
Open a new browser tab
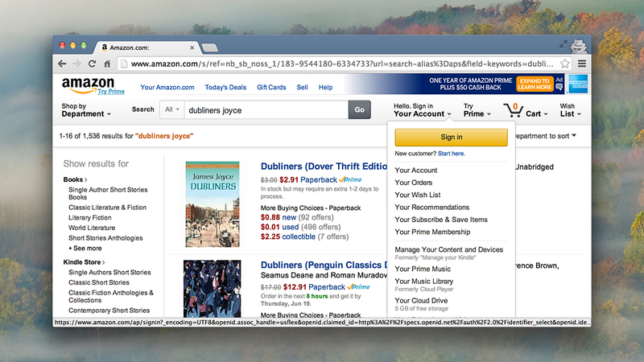click(x=210, y=48)
